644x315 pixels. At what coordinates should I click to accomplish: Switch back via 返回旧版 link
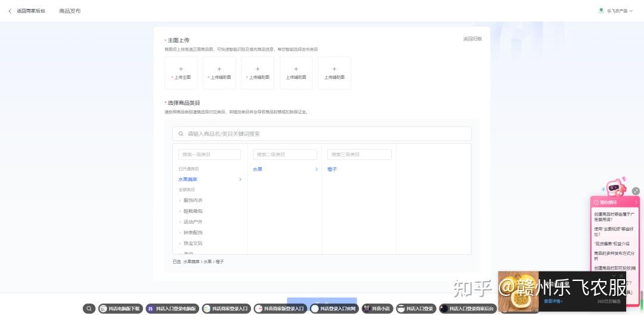coord(472,39)
